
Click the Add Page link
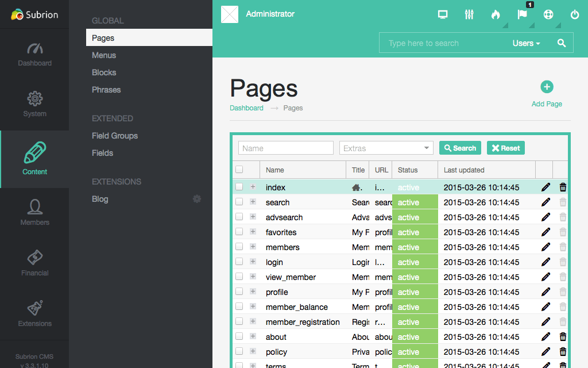tap(547, 95)
